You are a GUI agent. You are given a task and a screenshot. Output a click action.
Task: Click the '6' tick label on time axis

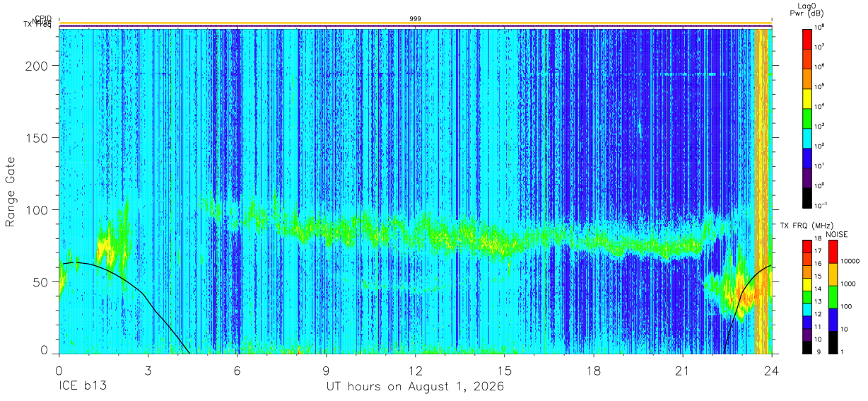click(x=237, y=370)
